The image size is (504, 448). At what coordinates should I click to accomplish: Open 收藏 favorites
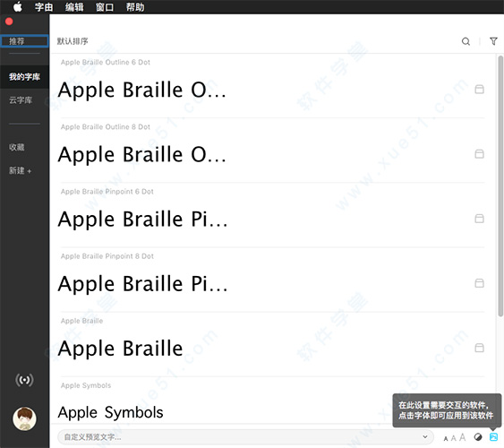[17, 147]
